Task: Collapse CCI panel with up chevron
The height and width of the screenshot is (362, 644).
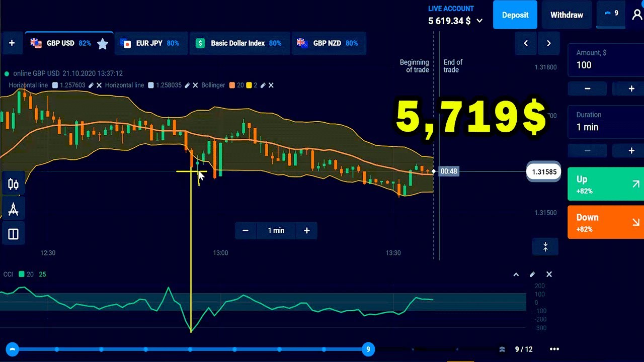Action: [516, 275]
